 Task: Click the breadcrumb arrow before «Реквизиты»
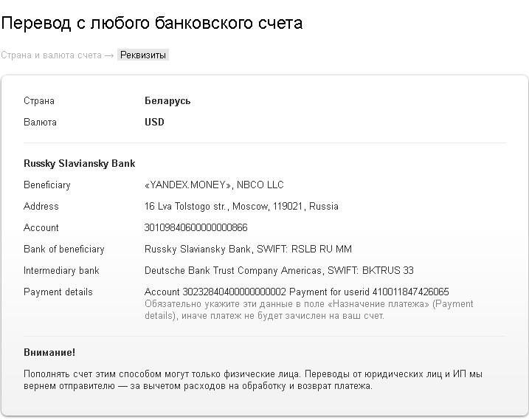click(109, 55)
